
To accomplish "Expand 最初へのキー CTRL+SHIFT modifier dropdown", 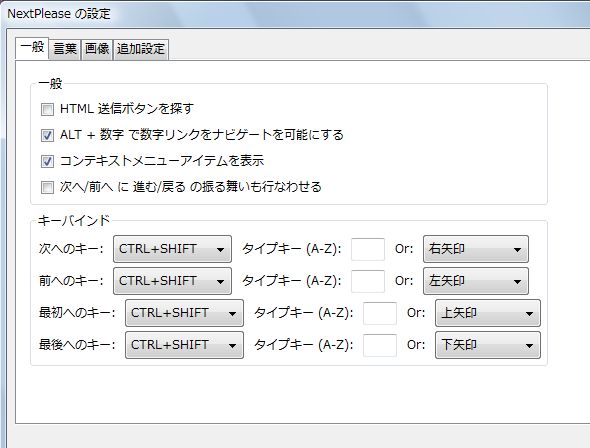I will point(184,313).
